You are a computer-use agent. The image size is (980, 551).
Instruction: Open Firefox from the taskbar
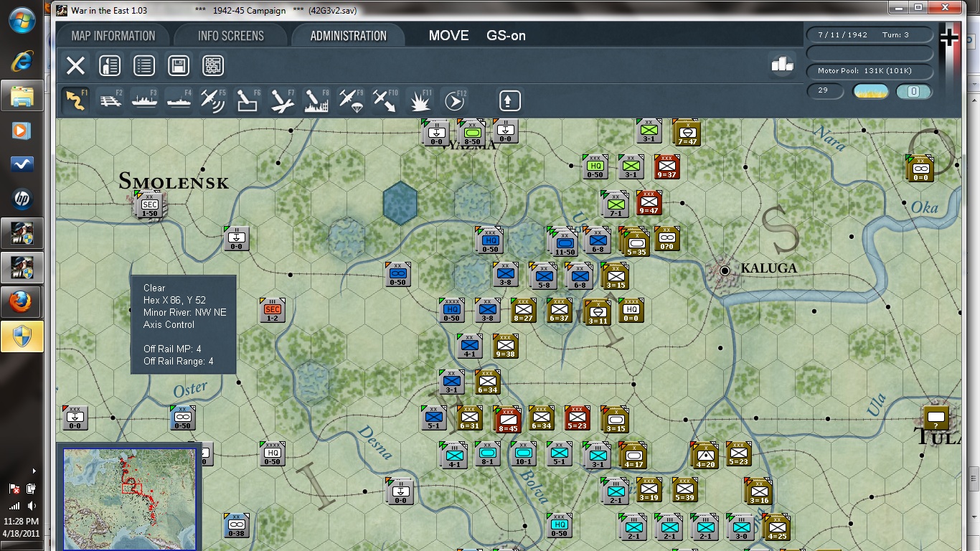(22, 302)
